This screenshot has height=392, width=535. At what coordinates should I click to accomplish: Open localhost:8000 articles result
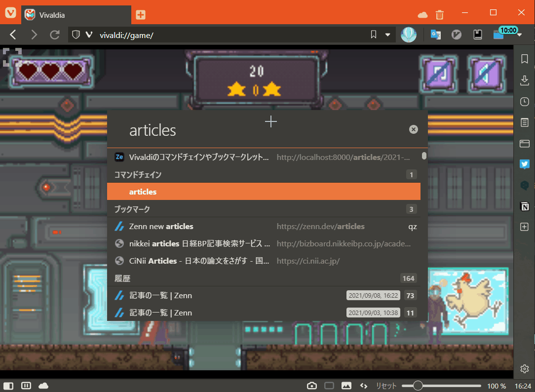coord(264,157)
